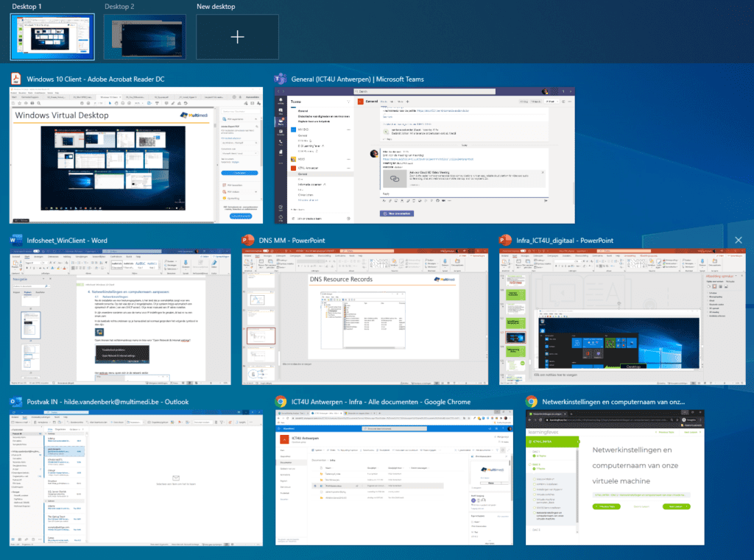Open the Infra_ICT4U_digitaal PowerPoint window preview

pos(622,316)
